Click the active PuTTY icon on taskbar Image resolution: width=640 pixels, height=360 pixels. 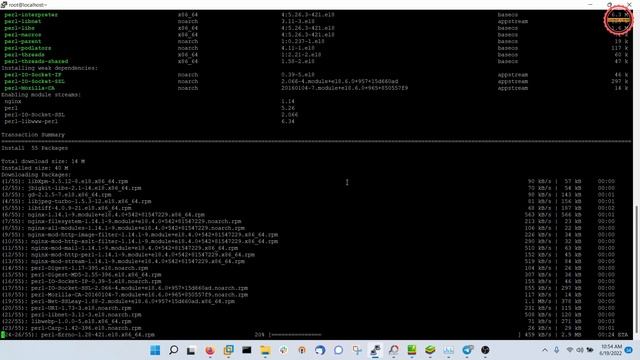click(x=375, y=350)
